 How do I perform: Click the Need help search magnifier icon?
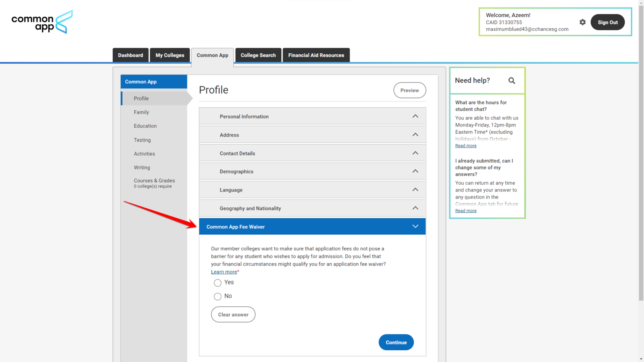(512, 80)
